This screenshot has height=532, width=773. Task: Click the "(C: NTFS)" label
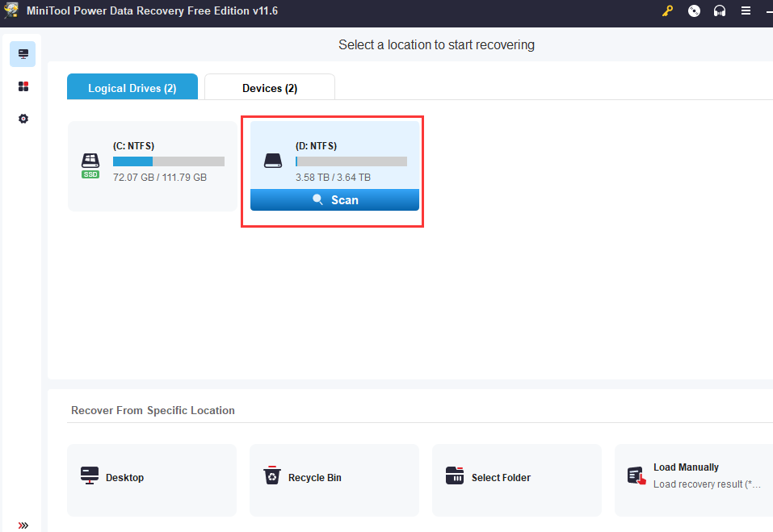(x=133, y=146)
